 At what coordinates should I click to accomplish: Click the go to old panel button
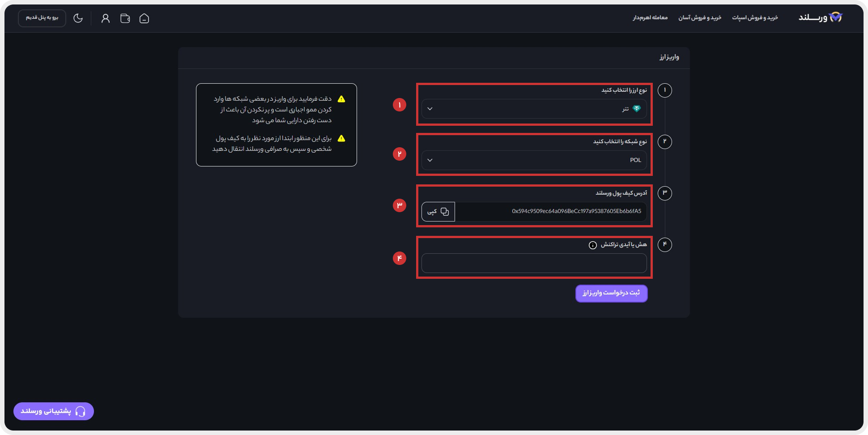click(42, 18)
